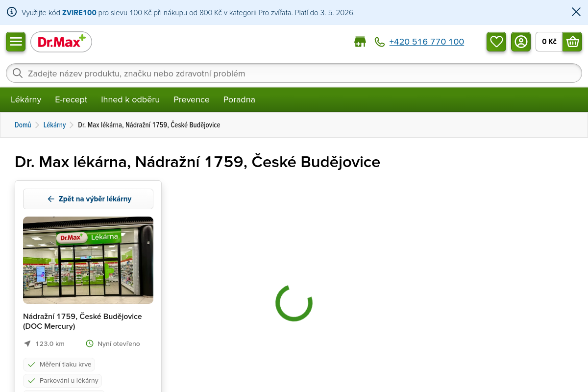
Task: Dismiss the ZVIRE100 promo banner
Action: coord(576,12)
